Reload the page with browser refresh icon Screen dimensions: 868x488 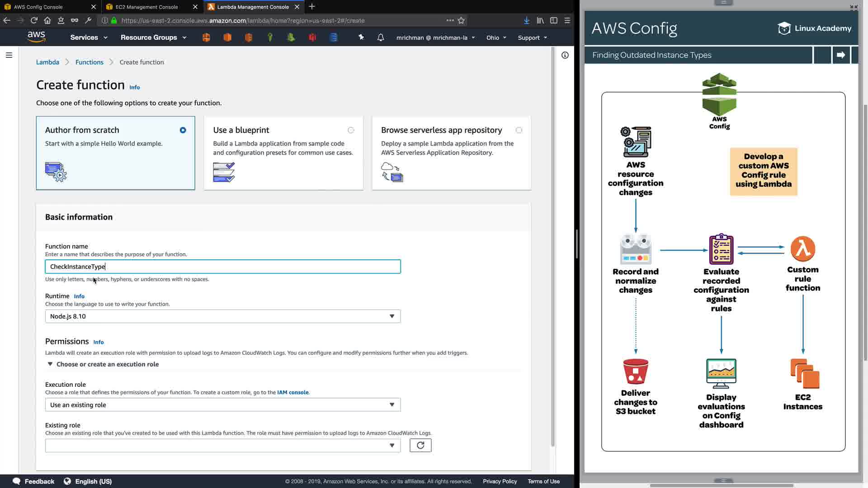[34, 20]
